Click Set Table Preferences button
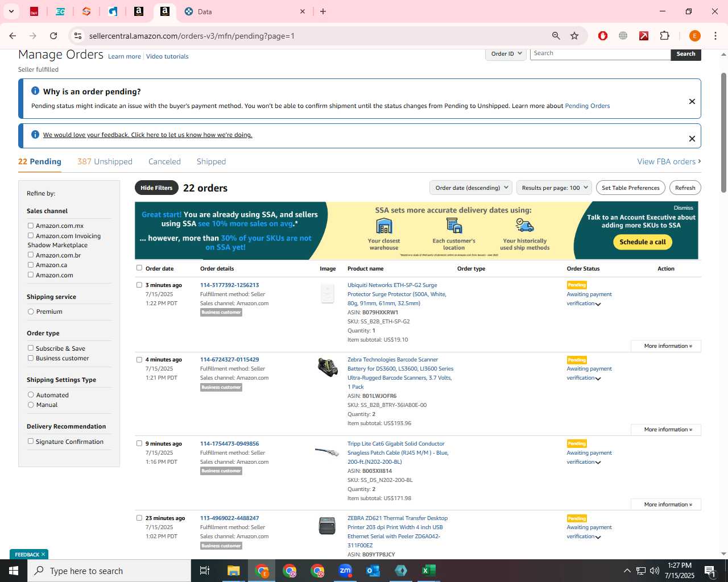 pos(631,188)
